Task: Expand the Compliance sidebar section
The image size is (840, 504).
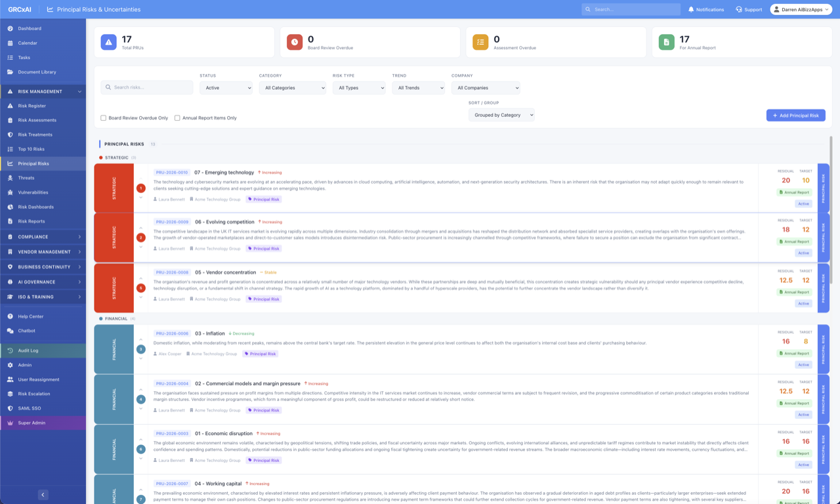Action: 43,237
